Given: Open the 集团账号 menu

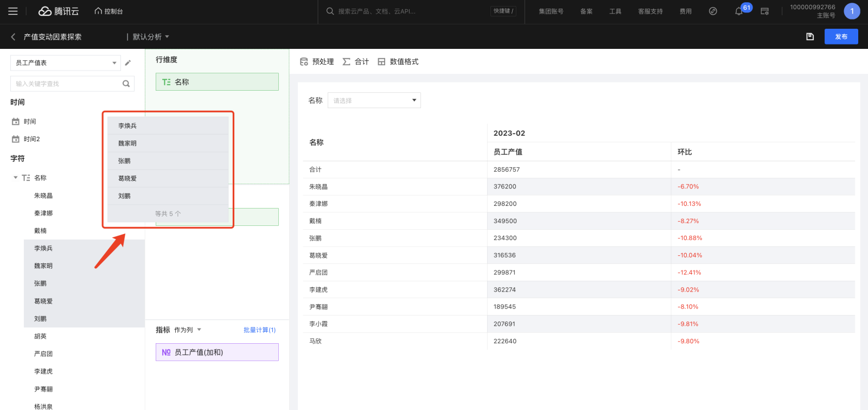Looking at the screenshot, I should pos(551,11).
